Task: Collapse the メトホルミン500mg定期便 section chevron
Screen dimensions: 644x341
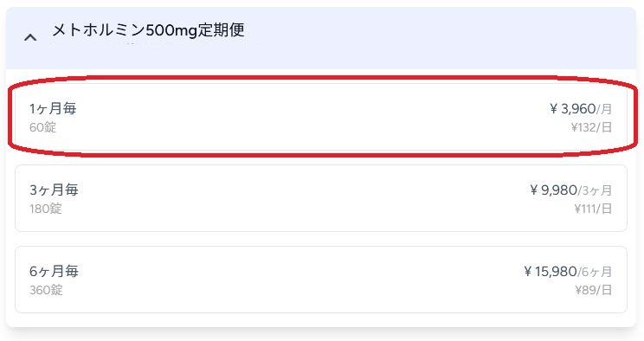Action: pyautogui.click(x=30, y=38)
